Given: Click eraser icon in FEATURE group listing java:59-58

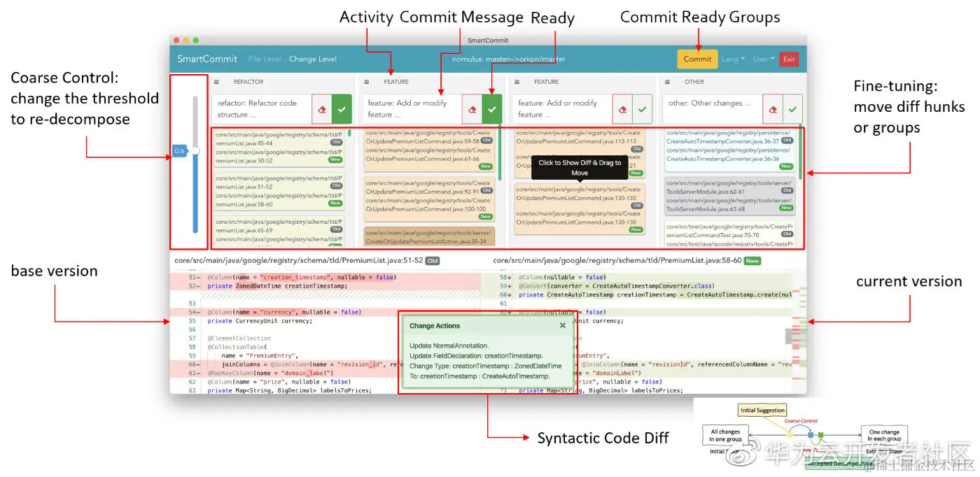Looking at the screenshot, I should click(472, 109).
